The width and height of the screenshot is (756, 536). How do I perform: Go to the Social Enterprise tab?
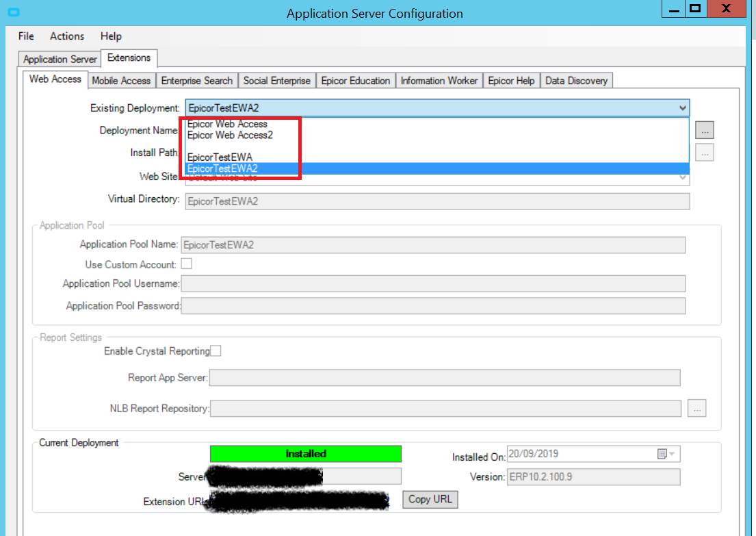[x=277, y=81]
